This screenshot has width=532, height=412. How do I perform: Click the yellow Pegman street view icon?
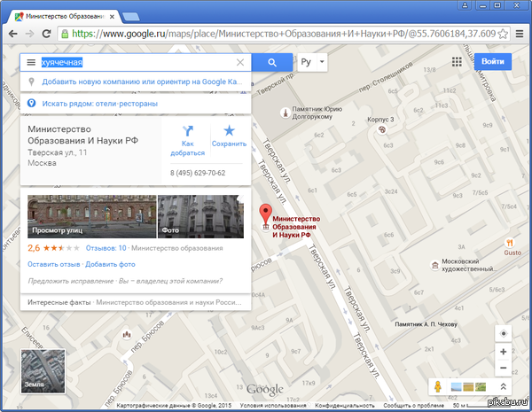pyautogui.click(x=438, y=386)
